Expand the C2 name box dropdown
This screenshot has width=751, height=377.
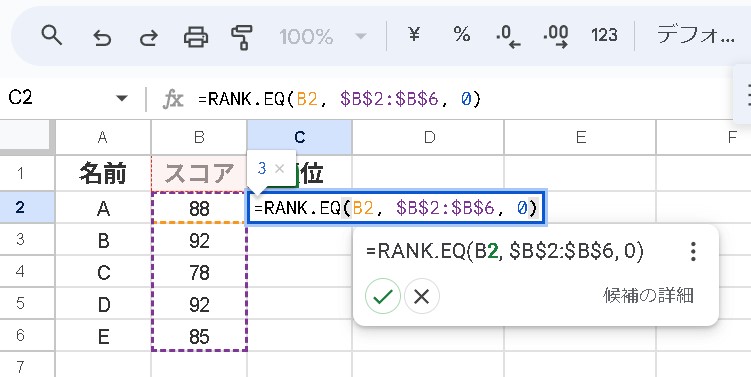pyautogui.click(x=122, y=99)
